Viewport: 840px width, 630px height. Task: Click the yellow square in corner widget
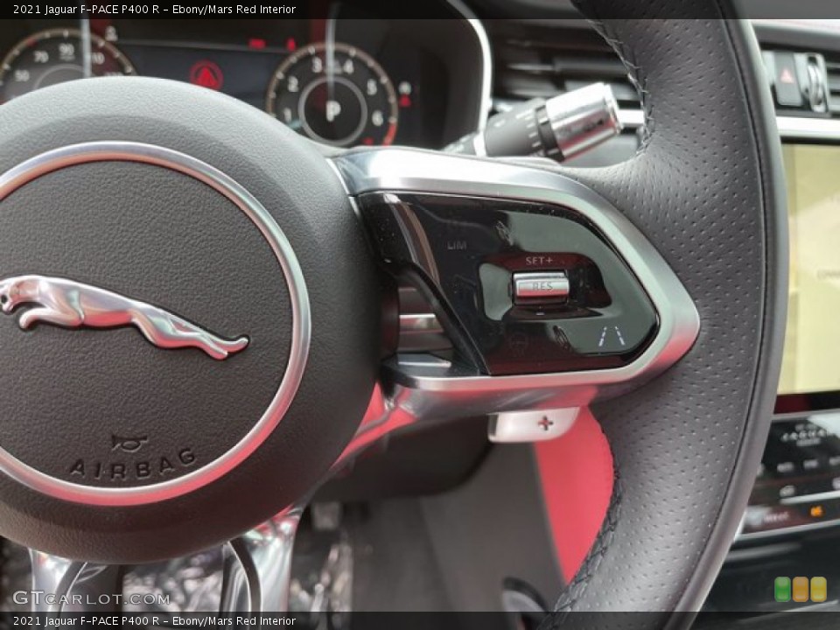tap(819, 589)
